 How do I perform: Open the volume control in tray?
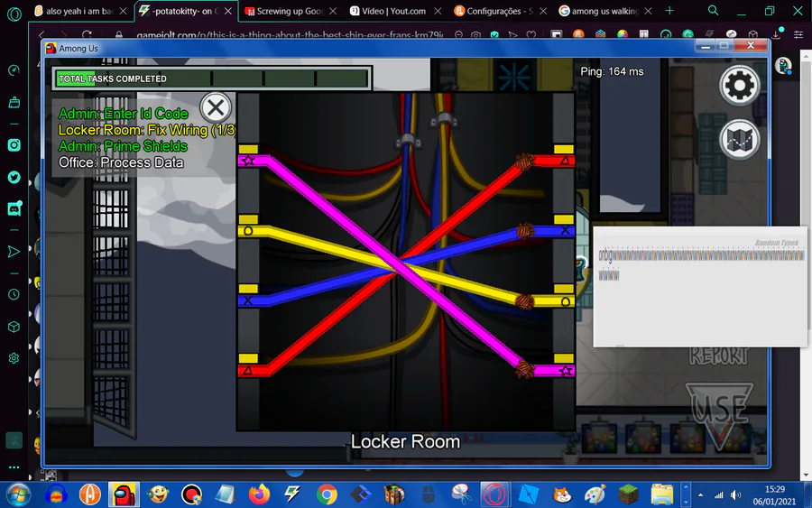pyautogui.click(x=736, y=495)
